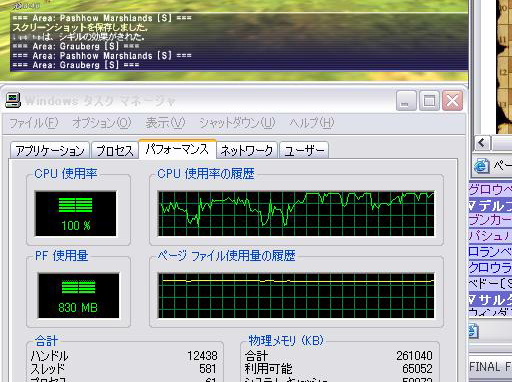Click the physical memory 合計 value 261040
Viewport: 512px width, 382px height.
[414, 356]
